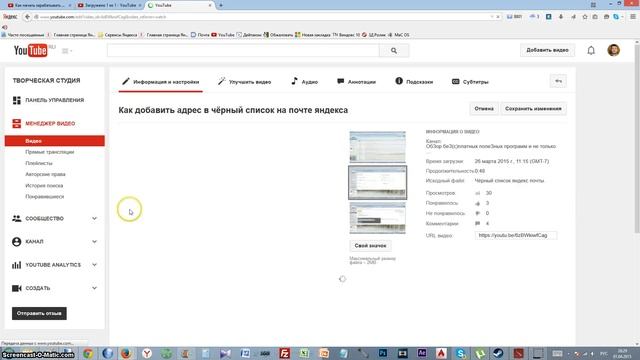Open the YouTube bookmark in bookmarks bar
640x360 pixels.
pyautogui.click(x=223, y=35)
